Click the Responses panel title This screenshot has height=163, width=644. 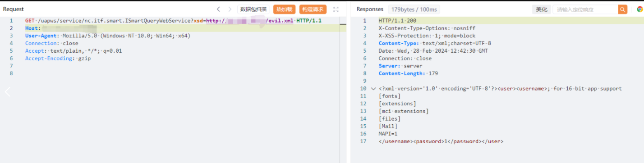370,9
